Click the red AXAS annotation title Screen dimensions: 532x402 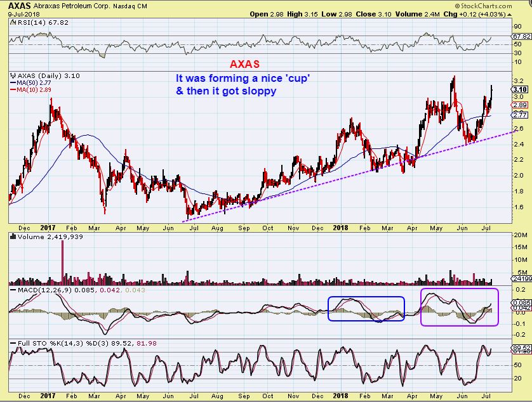pos(244,64)
